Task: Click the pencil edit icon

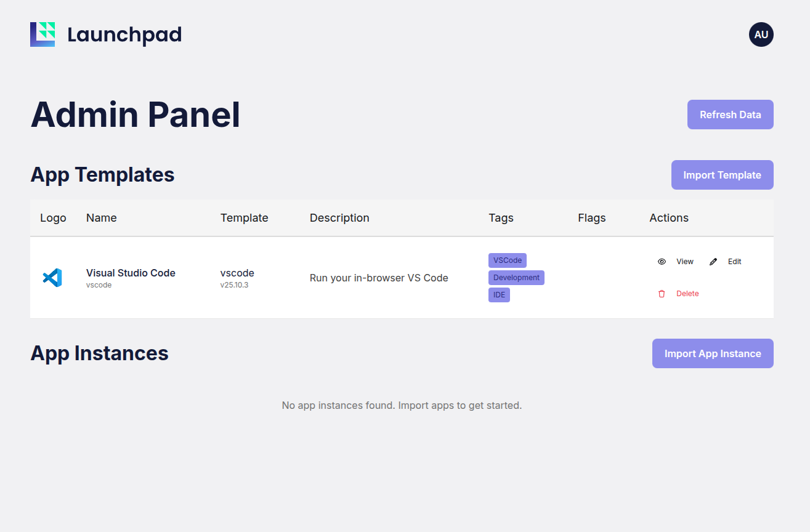Action: click(x=713, y=262)
